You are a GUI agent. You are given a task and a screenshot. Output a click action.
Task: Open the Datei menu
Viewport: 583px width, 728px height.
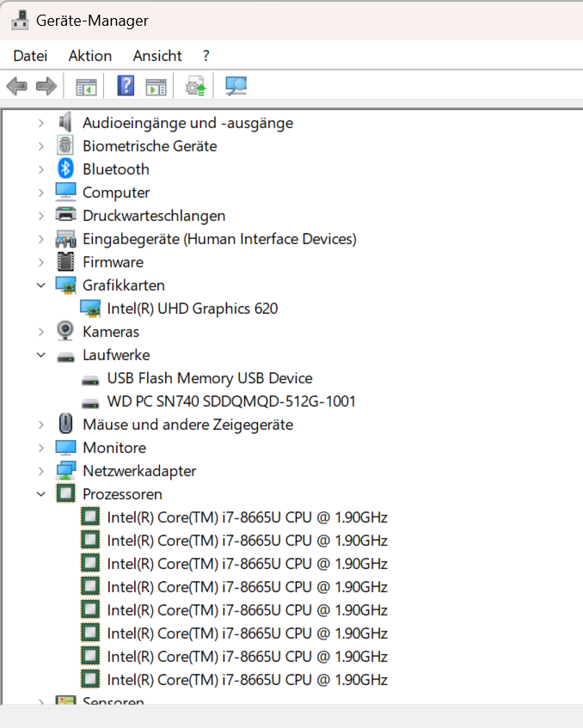pyautogui.click(x=30, y=56)
